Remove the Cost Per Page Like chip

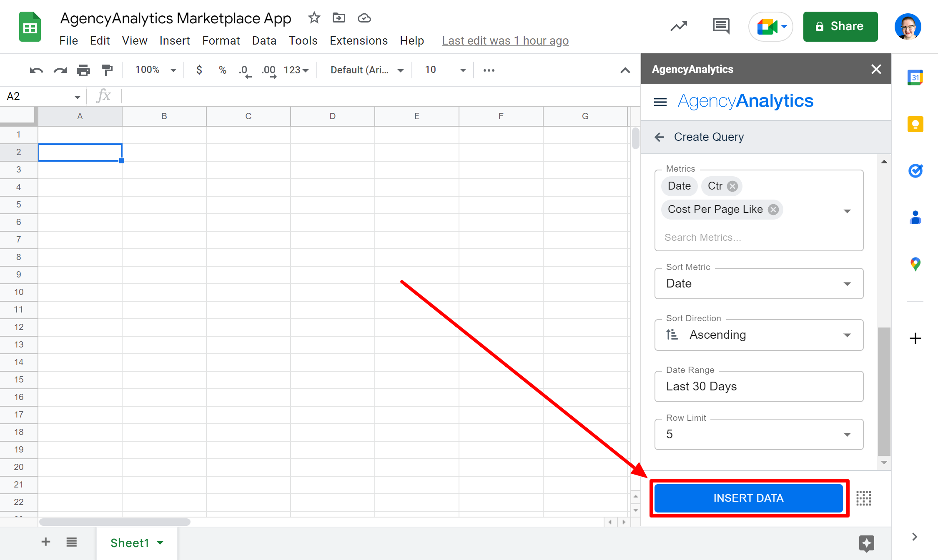pyautogui.click(x=773, y=210)
